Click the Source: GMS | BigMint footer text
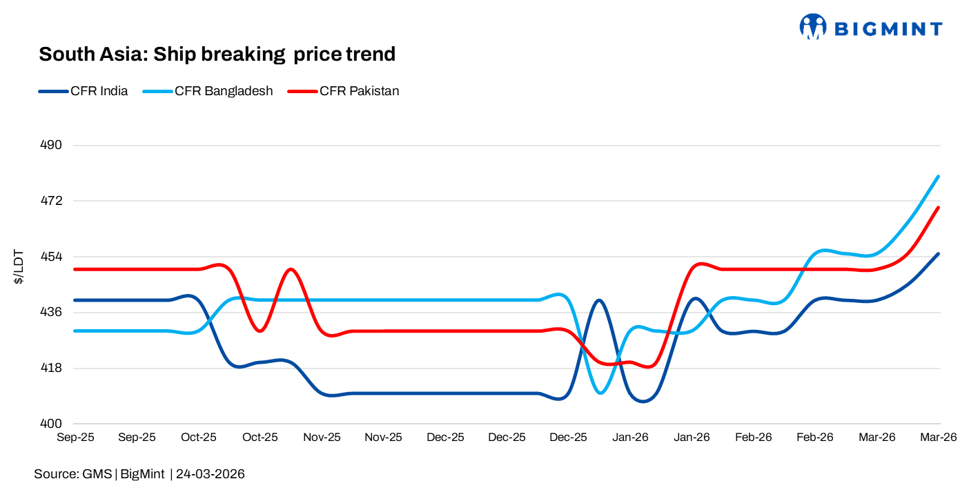The width and height of the screenshot is (980, 490). (x=99, y=474)
